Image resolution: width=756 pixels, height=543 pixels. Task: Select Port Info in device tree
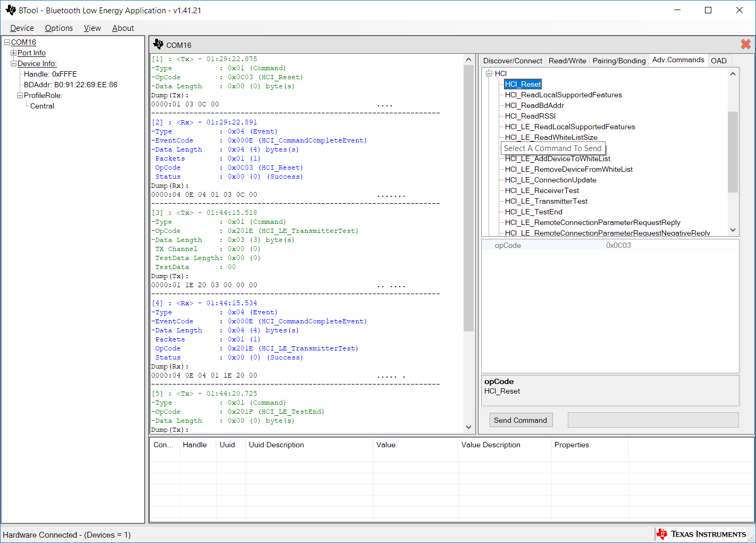click(31, 53)
